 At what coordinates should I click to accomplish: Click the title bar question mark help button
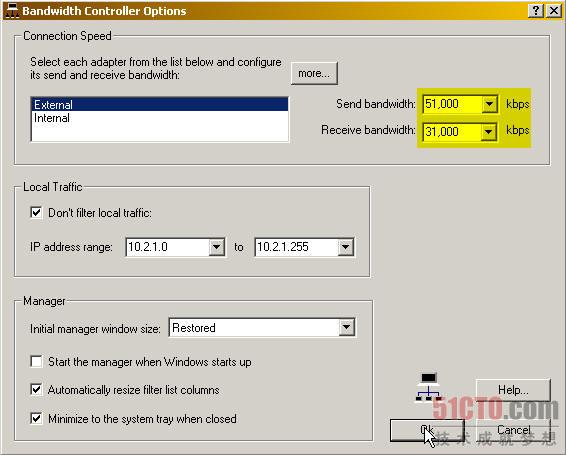pyautogui.click(x=536, y=10)
